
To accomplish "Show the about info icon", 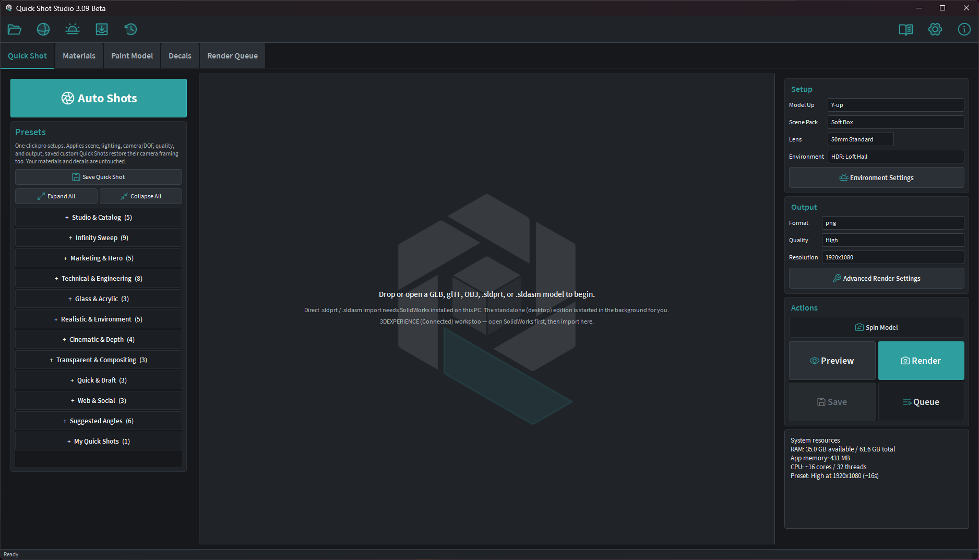I will 964,29.
